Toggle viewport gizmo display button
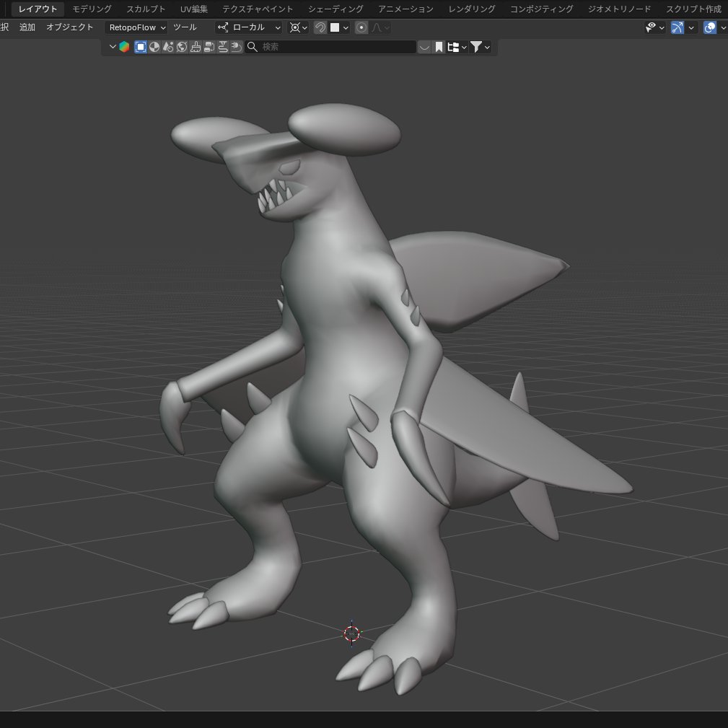This screenshot has height=728, width=728. point(677,27)
